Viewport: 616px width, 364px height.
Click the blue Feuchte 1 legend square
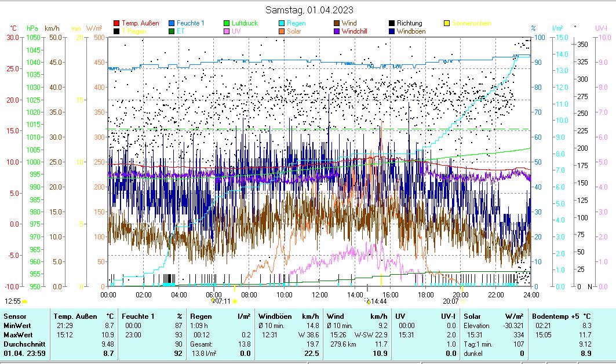(x=172, y=23)
